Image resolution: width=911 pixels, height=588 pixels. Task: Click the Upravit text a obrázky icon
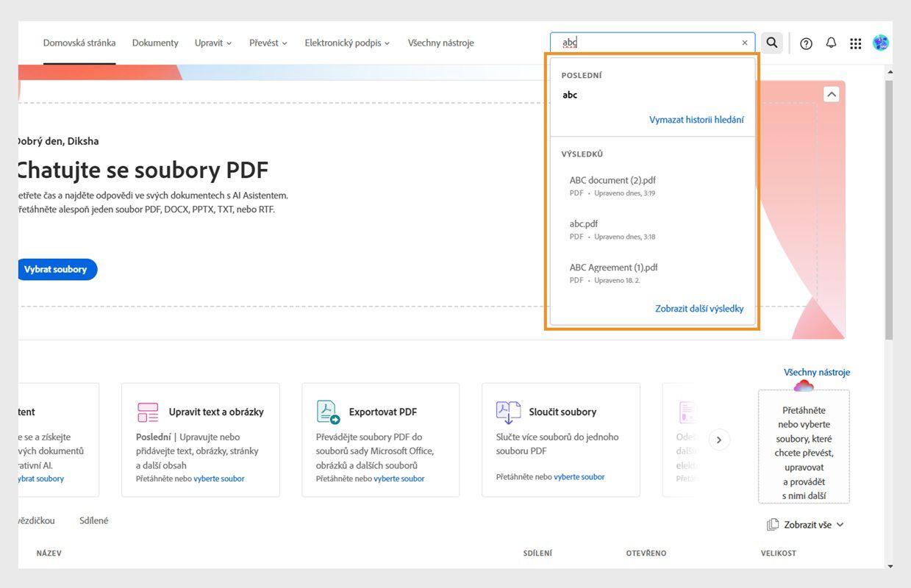(x=148, y=412)
